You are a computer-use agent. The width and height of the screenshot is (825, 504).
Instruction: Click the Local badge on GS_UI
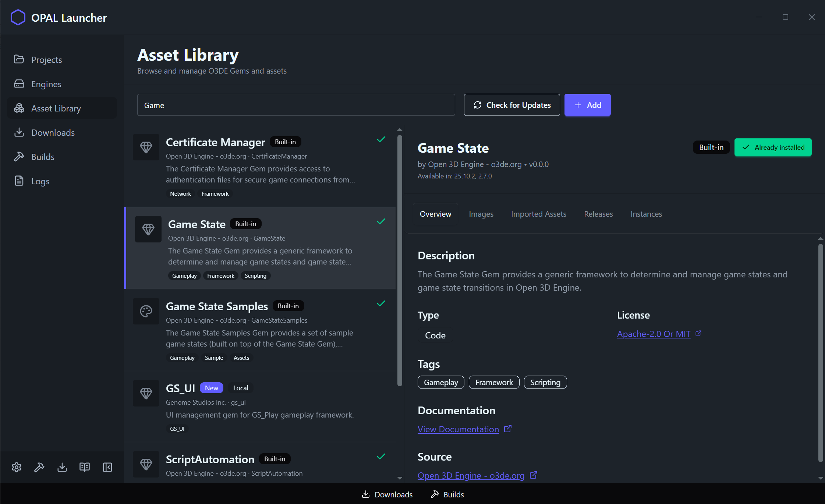(241, 388)
